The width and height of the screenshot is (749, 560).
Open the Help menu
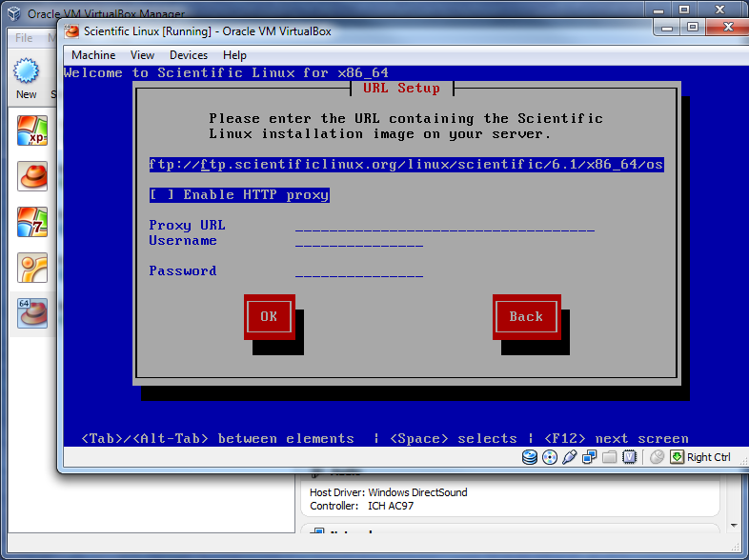234,55
